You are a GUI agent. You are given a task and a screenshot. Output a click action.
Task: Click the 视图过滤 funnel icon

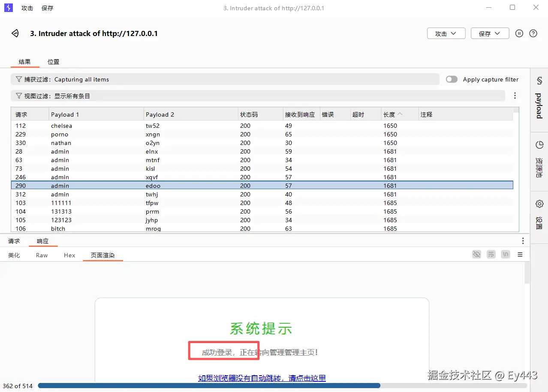pos(19,96)
